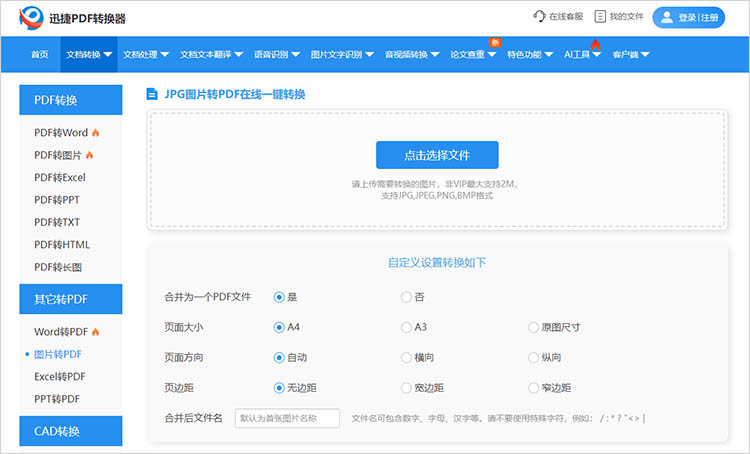
Task: Select 否 for 合并为一个PDF文件
Action: pos(406,297)
